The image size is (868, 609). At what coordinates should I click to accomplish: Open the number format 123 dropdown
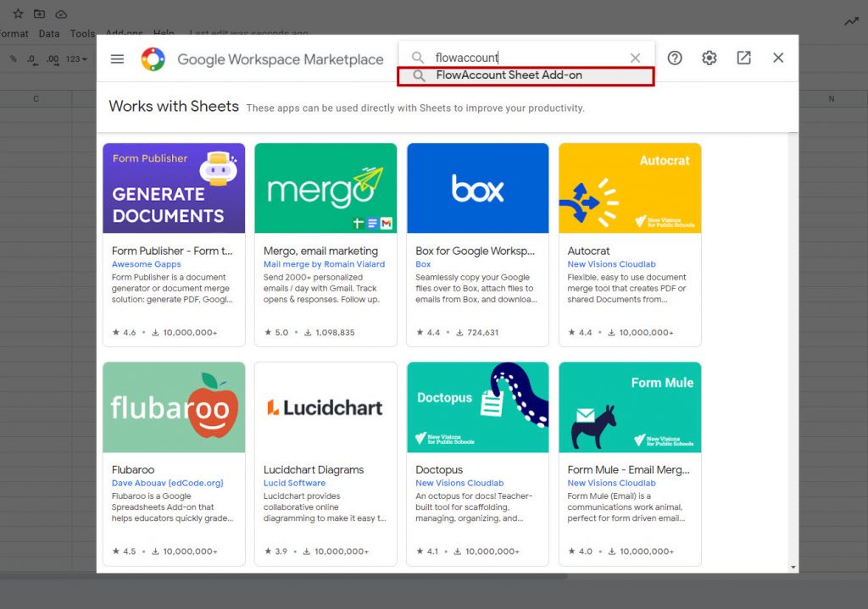click(x=77, y=59)
